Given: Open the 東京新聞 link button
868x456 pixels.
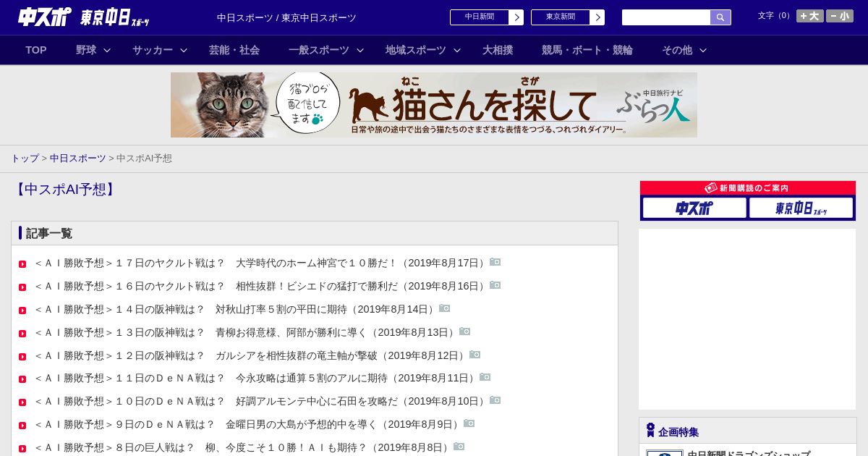Looking at the screenshot, I should [x=568, y=17].
